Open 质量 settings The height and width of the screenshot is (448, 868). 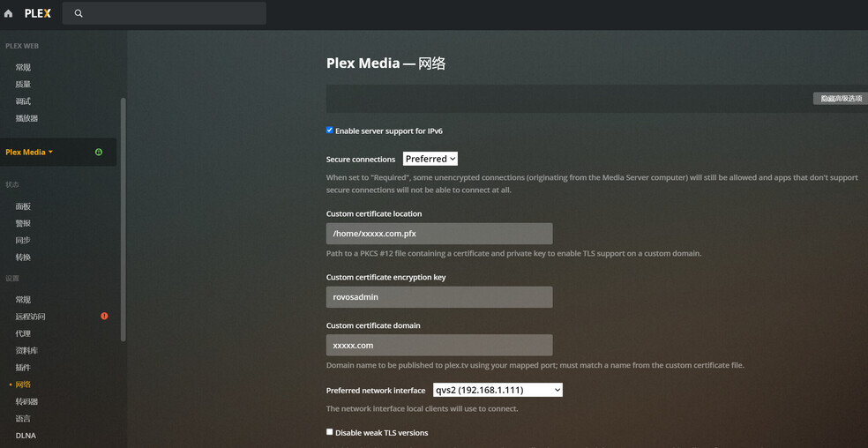23,84
